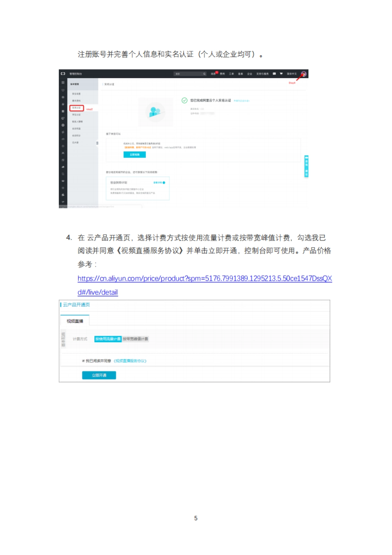Select 安全设置 in account sidebar
The width and height of the screenshot is (392, 555).
tap(76, 94)
